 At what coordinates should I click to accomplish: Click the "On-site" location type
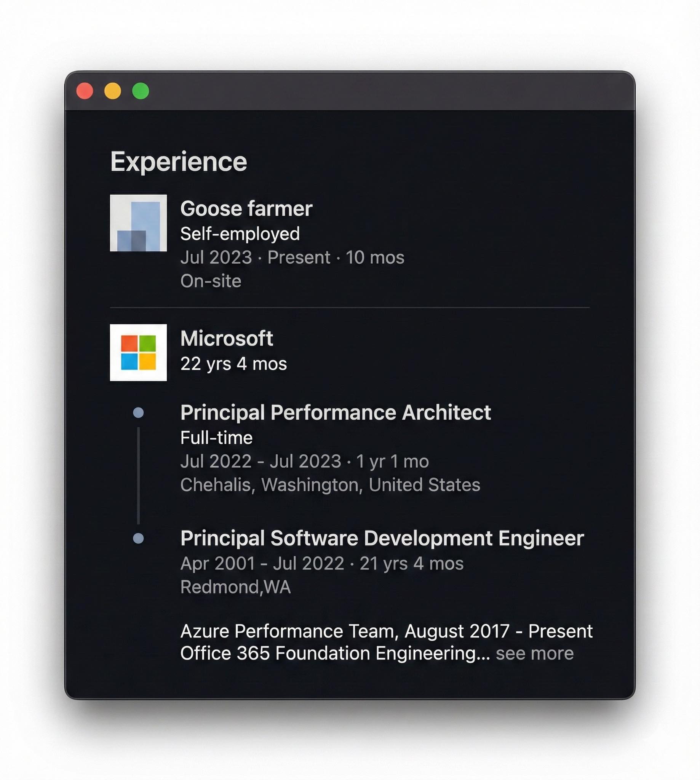[211, 281]
